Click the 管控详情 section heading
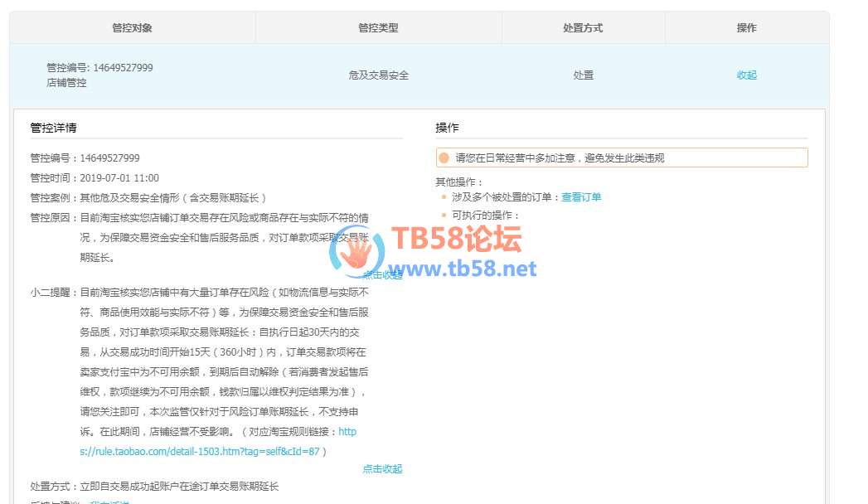The width and height of the screenshot is (868, 504). click(54, 128)
